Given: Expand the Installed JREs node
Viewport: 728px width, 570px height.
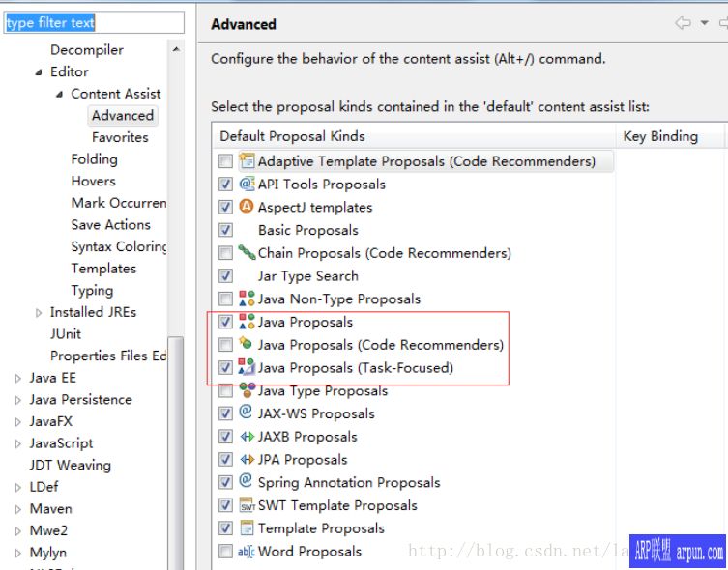Looking at the screenshot, I should coord(39,313).
